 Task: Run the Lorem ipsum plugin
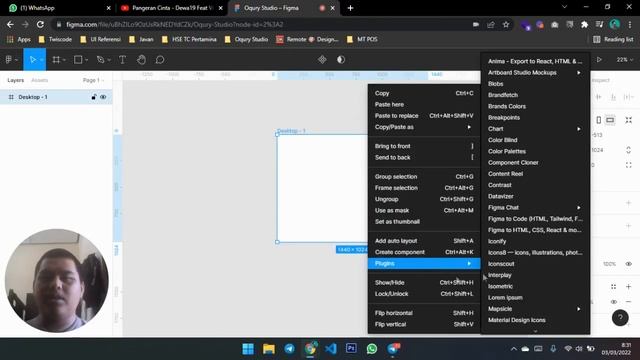[535, 298]
